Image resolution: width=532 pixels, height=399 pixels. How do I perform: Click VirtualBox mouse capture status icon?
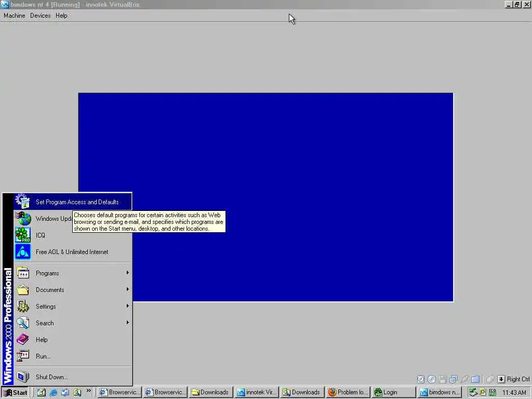click(x=490, y=379)
